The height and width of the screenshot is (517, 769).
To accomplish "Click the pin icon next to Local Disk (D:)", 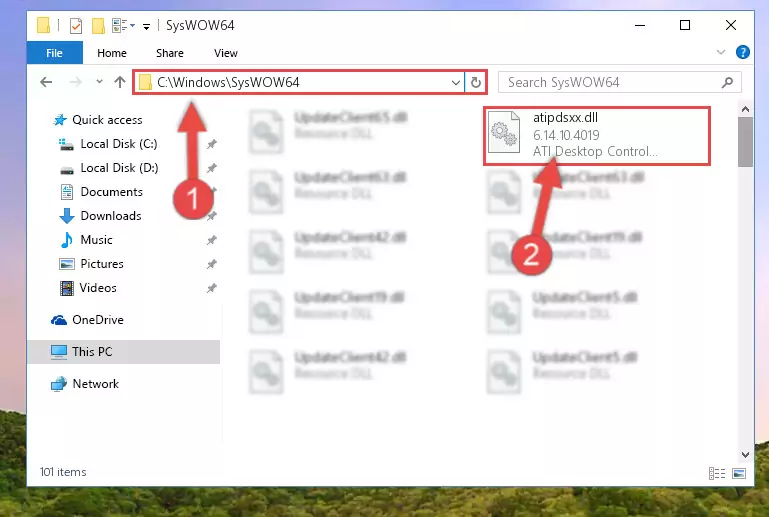I will point(211,168).
